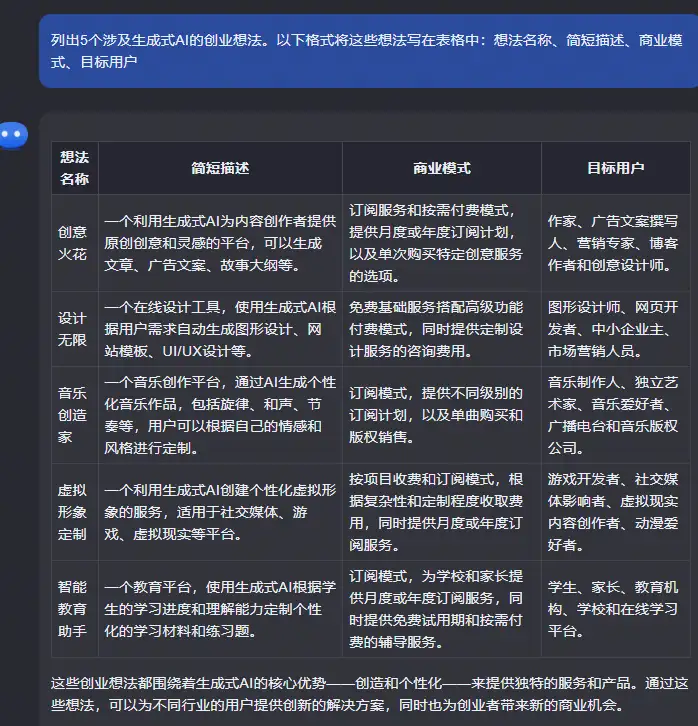Click the '虚拟形象定制' idea name cell

(75, 512)
